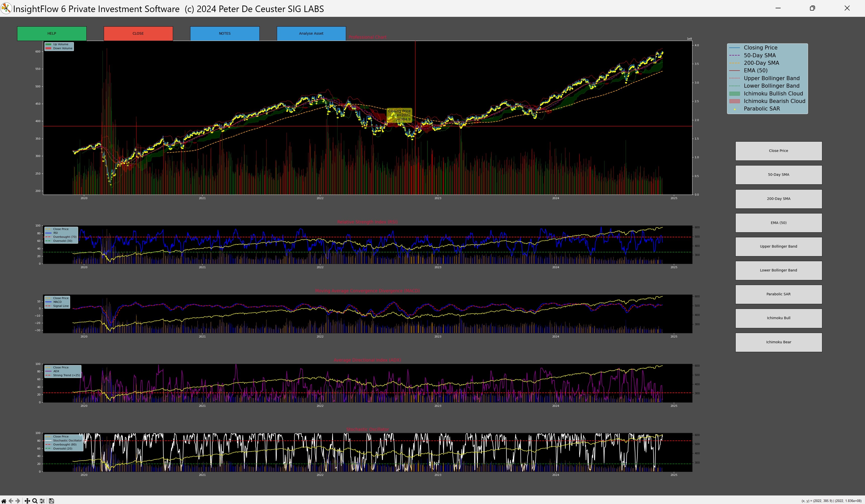Activate the pan axes tool
This screenshot has height=504, width=865.
[x=27, y=501]
